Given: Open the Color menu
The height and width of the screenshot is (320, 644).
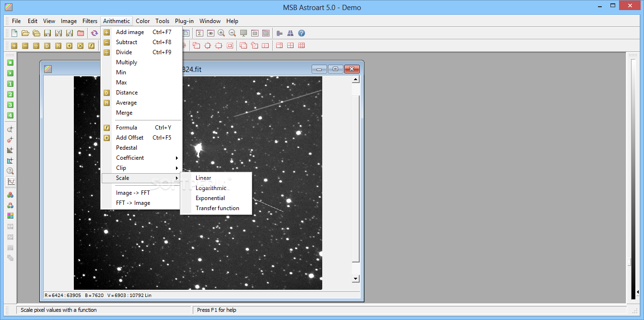Looking at the screenshot, I should (142, 21).
